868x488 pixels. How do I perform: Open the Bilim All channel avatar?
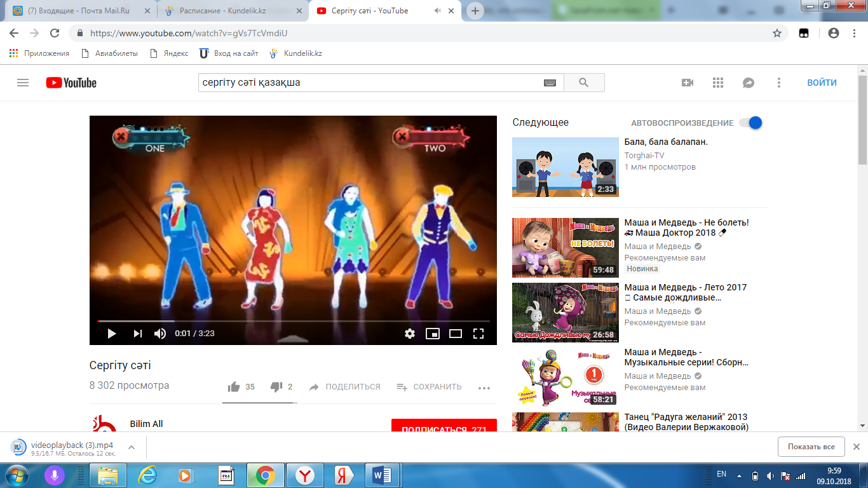(x=105, y=424)
